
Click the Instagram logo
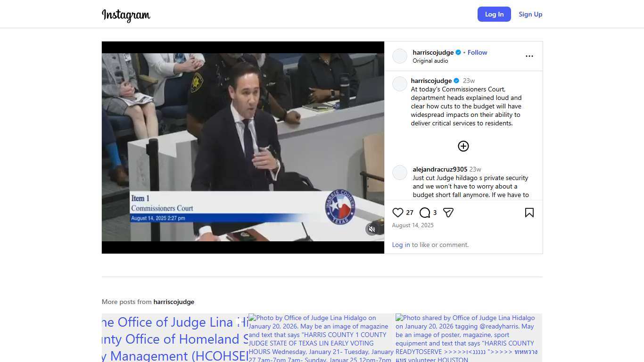point(126,15)
